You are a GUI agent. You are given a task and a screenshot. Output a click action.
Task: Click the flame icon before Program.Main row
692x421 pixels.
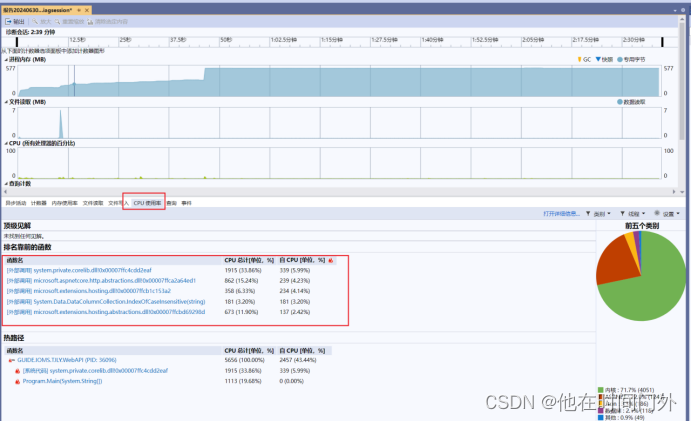click(x=17, y=382)
